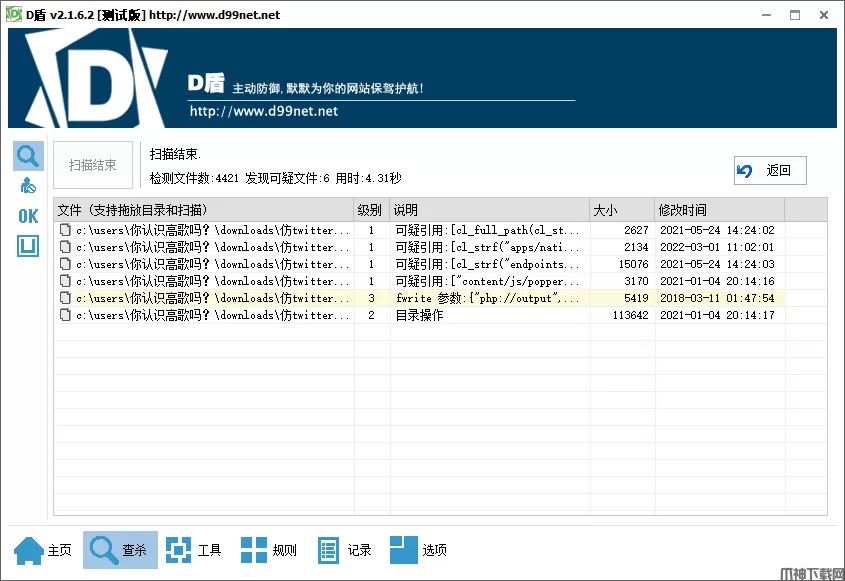This screenshot has width=845, height=581.
Task: Open the 选项 options tab
Action: point(419,550)
